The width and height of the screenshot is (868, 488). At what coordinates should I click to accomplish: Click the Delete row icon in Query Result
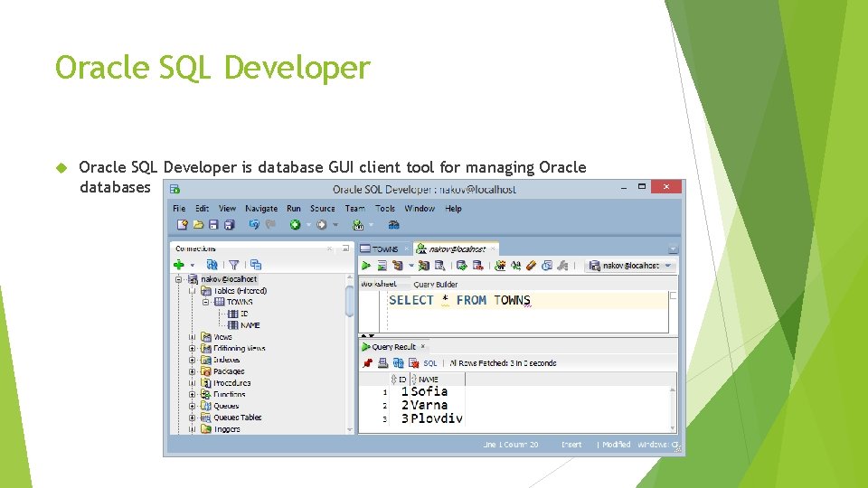pyautogui.click(x=413, y=363)
